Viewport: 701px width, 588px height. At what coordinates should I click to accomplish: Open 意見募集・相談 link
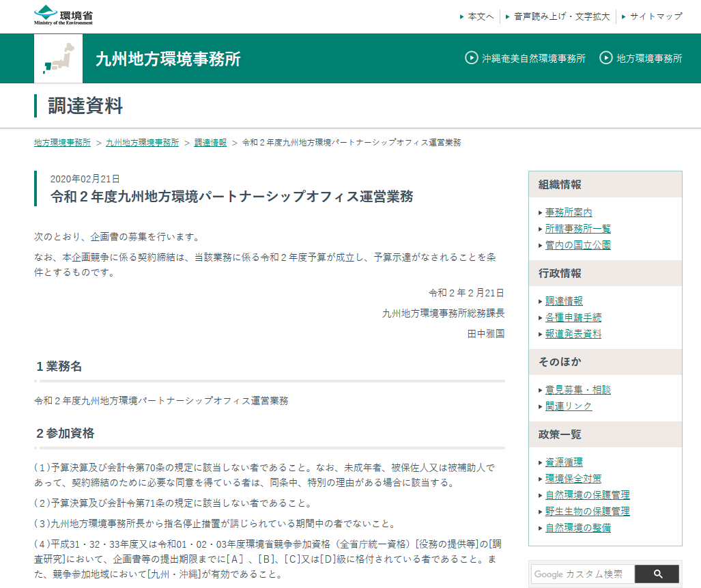[578, 389]
